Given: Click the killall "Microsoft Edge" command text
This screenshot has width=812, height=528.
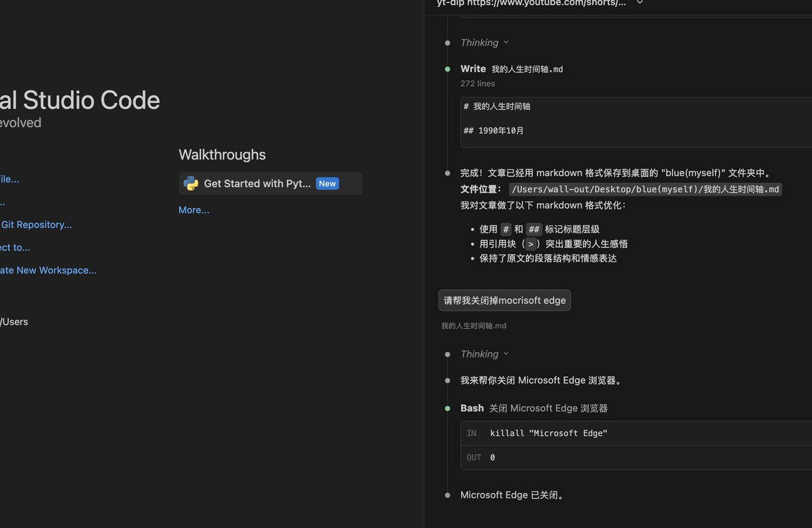Looking at the screenshot, I should pos(549,433).
